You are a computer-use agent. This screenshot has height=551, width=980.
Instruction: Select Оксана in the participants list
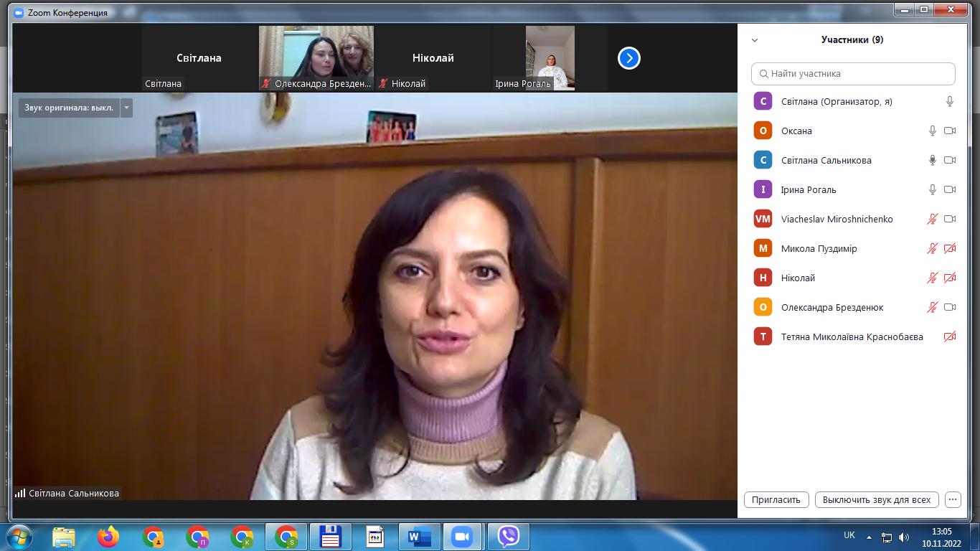796,131
